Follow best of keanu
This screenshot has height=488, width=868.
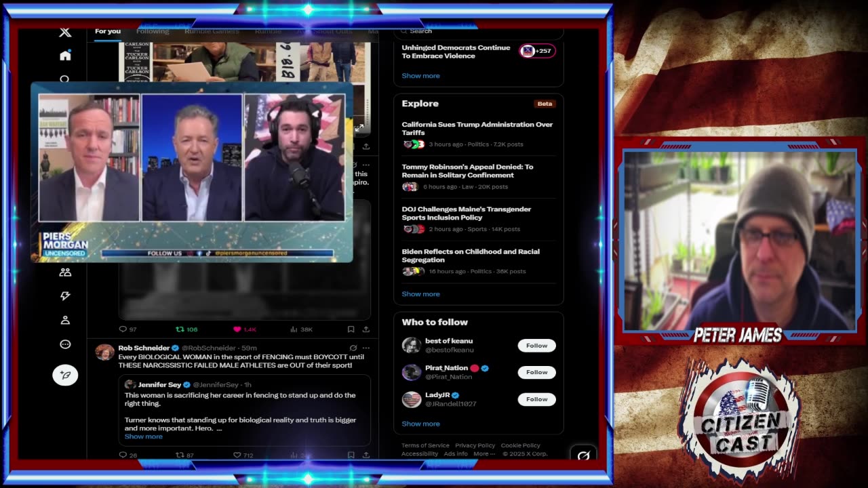coord(536,346)
